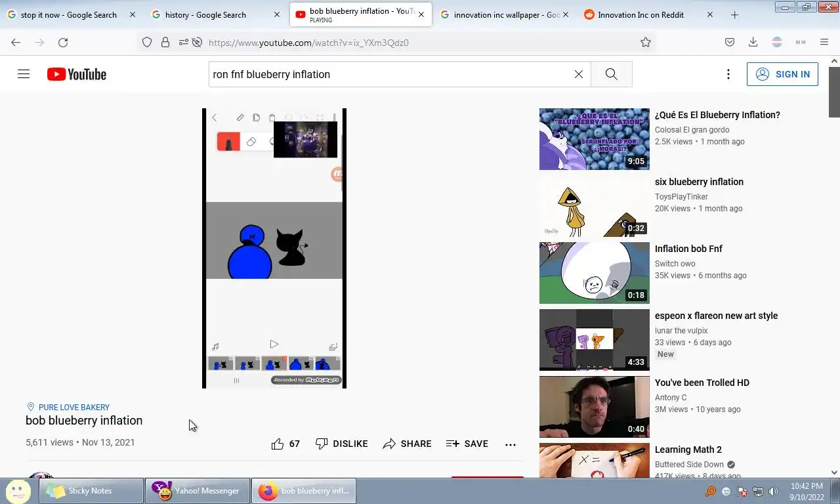Screen dimensions: 840x504
Task: Save the page to Pocket
Action: [729, 42]
